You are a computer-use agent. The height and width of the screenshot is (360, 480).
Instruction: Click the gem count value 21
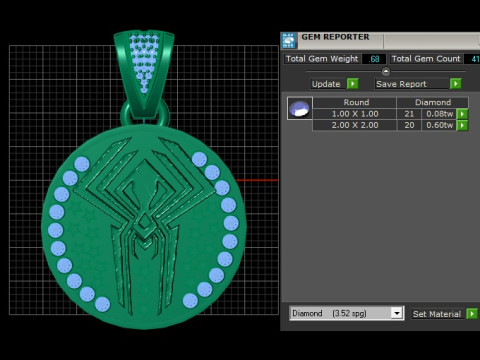click(x=409, y=114)
